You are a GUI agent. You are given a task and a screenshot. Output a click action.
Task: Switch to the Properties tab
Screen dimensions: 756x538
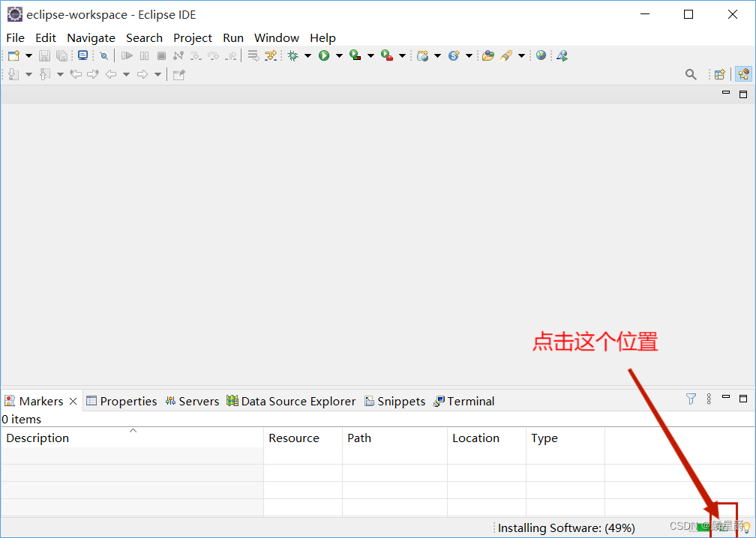(121, 401)
